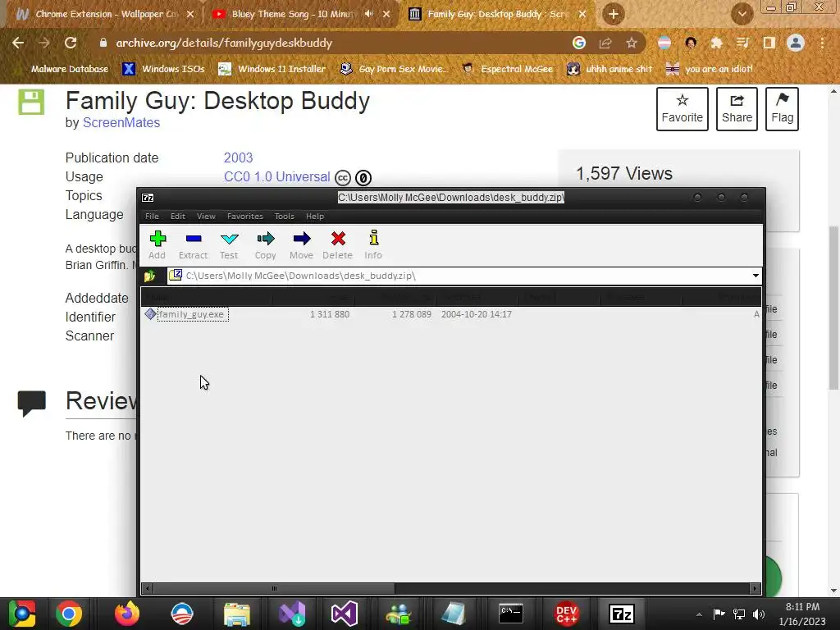840x630 pixels.
Task: Launch Firefox from the taskbar
Action: (x=127, y=614)
